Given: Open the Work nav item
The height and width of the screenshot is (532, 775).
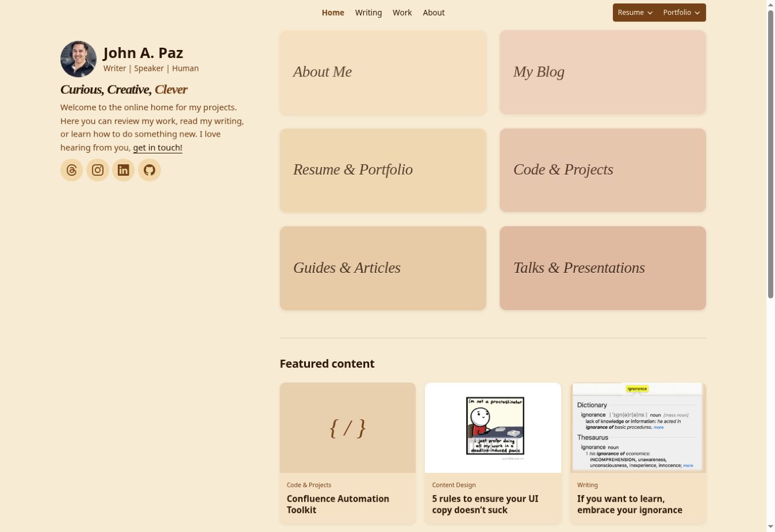Looking at the screenshot, I should click(x=402, y=13).
